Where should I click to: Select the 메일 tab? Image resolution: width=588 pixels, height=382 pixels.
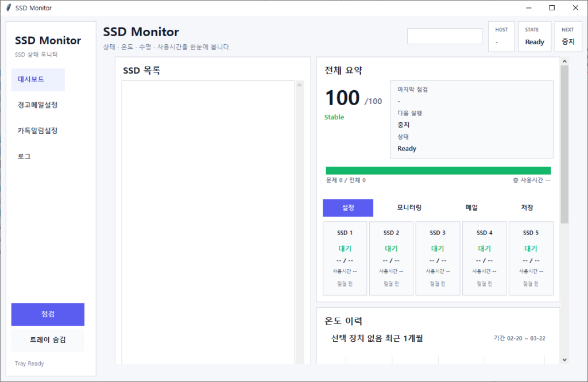[x=471, y=208]
